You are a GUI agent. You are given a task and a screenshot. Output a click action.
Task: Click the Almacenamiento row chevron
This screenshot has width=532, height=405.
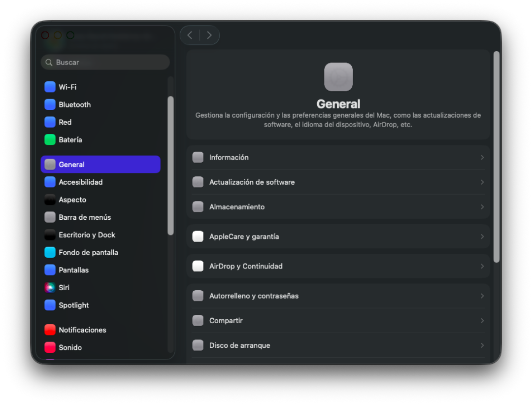coord(482,207)
